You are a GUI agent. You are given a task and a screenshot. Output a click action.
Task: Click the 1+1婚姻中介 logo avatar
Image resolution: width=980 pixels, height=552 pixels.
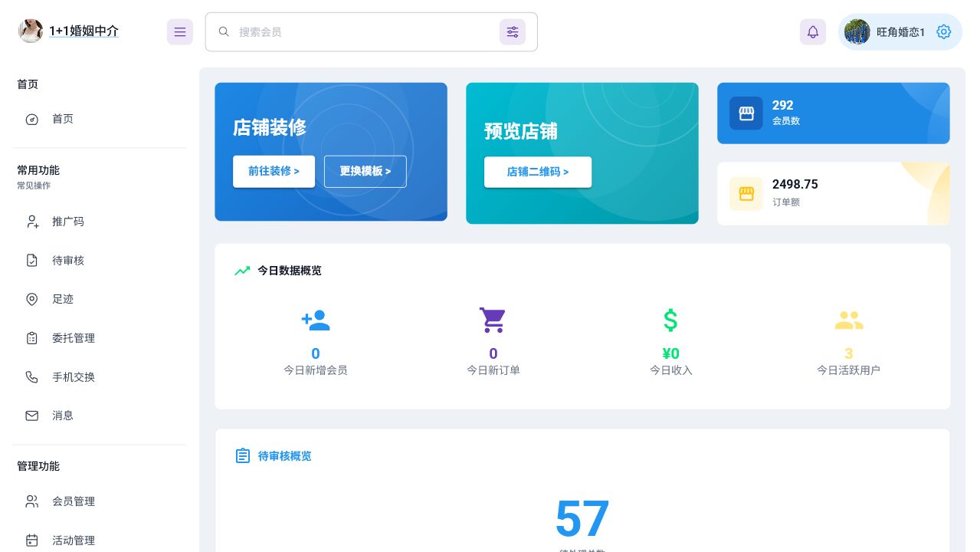click(x=31, y=31)
